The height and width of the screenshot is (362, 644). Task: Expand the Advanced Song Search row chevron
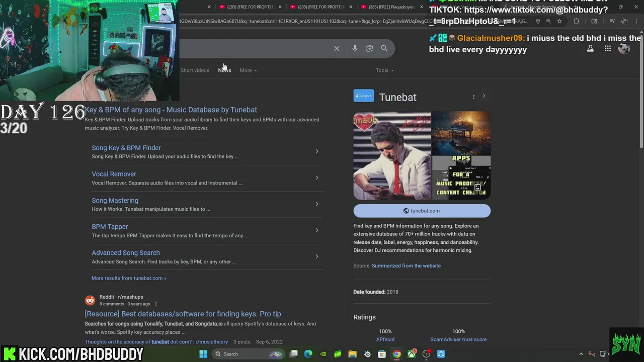pyautogui.click(x=316, y=256)
